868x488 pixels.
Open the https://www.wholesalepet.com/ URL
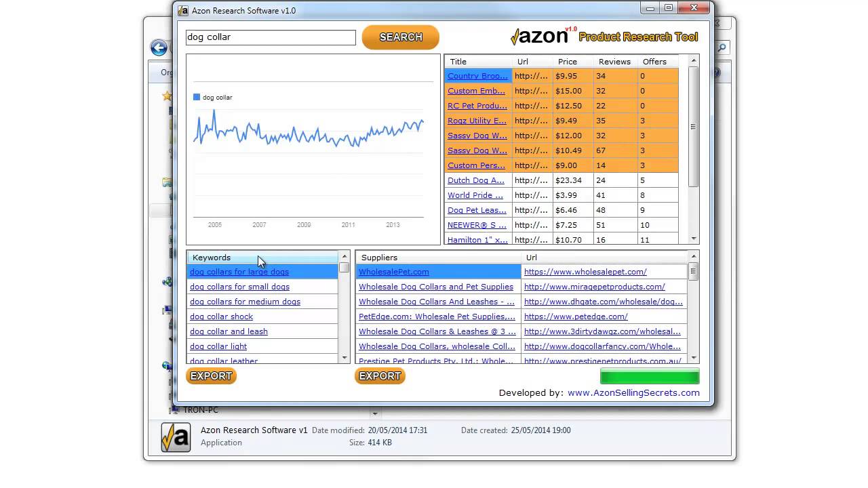pos(585,272)
